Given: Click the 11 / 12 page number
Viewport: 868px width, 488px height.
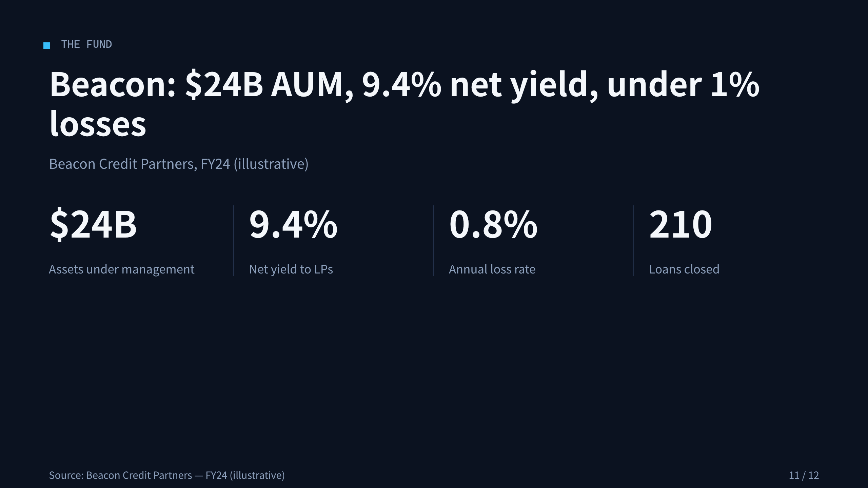Looking at the screenshot, I should pos(804,475).
